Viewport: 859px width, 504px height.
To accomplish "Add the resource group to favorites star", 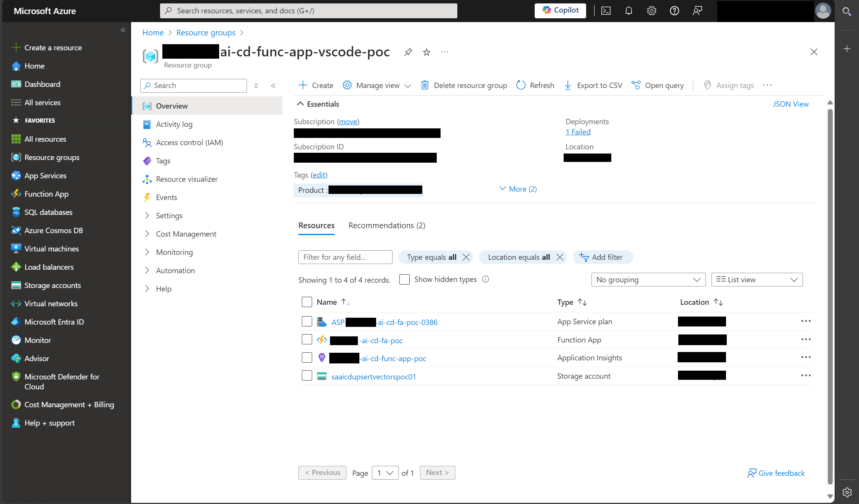I will tap(426, 52).
